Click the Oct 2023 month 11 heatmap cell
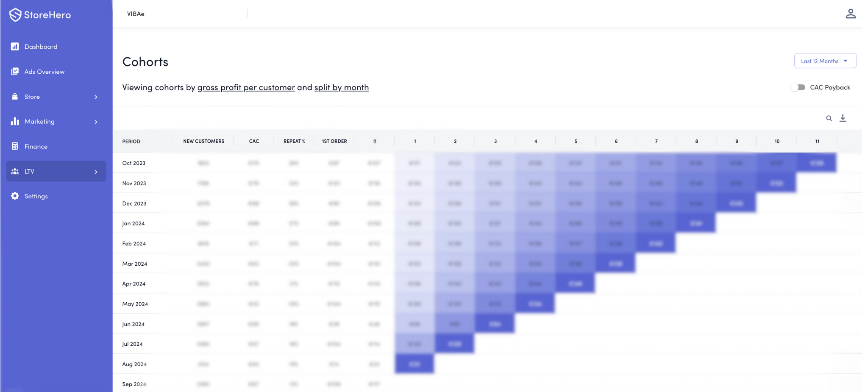 coord(817,163)
